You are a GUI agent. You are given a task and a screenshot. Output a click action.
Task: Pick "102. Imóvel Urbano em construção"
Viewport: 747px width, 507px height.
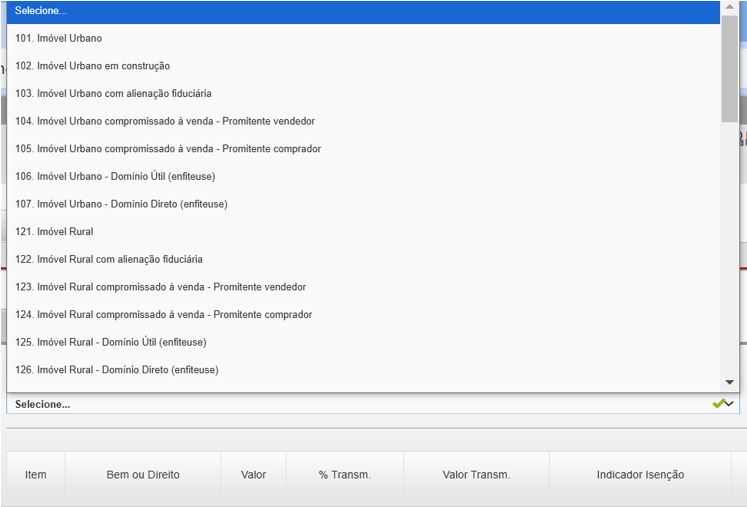[x=92, y=66]
